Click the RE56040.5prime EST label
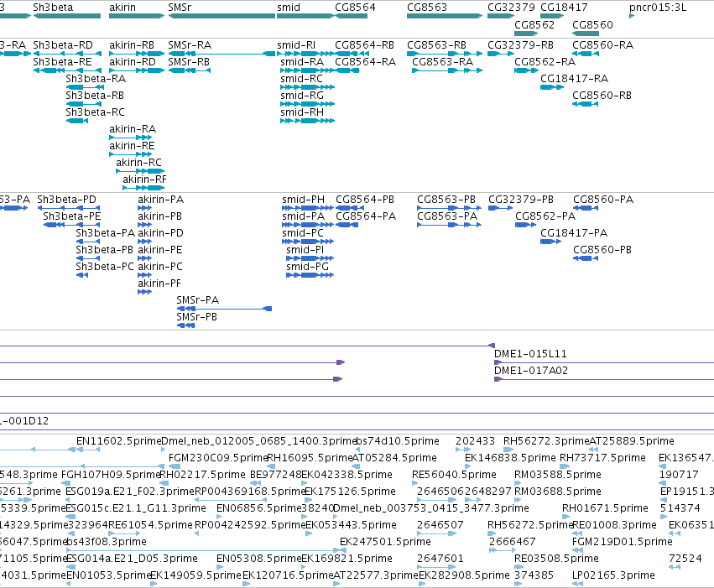The height and width of the screenshot is (588, 714). tap(454, 475)
